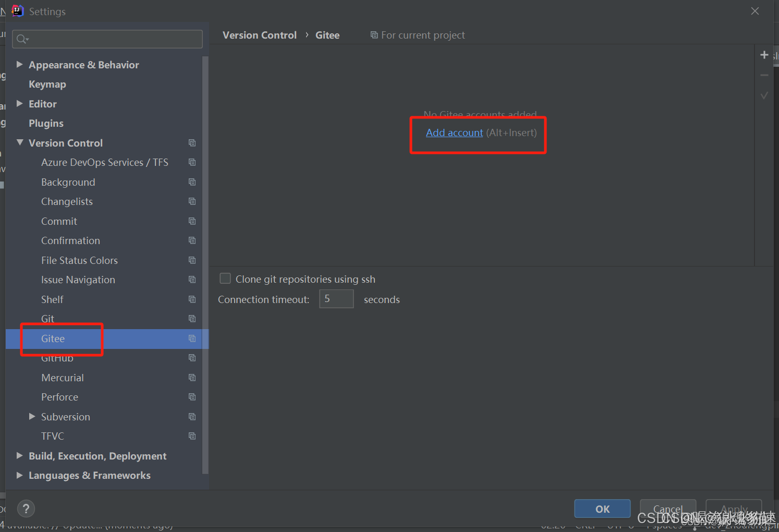Expand Build, Execution, Deployment section
Screen dimensions: 779x532
pos(20,455)
